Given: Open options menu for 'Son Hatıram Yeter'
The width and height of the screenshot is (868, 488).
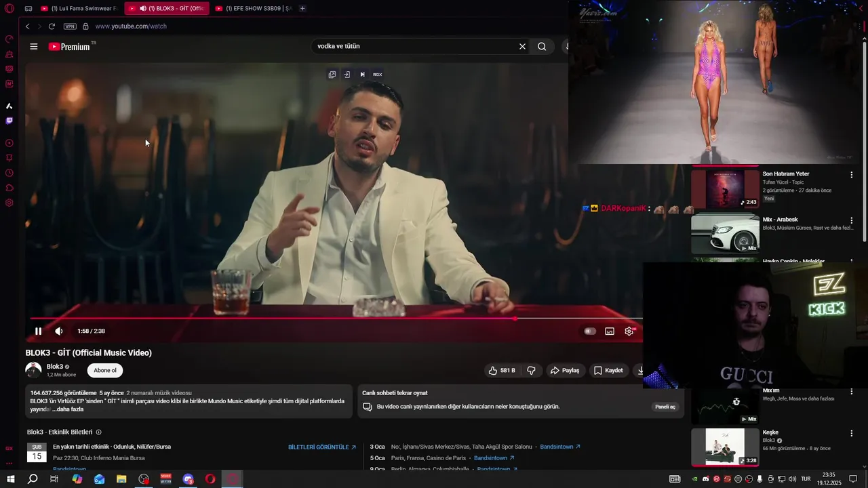Looking at the screenshot, I should 852,175.
